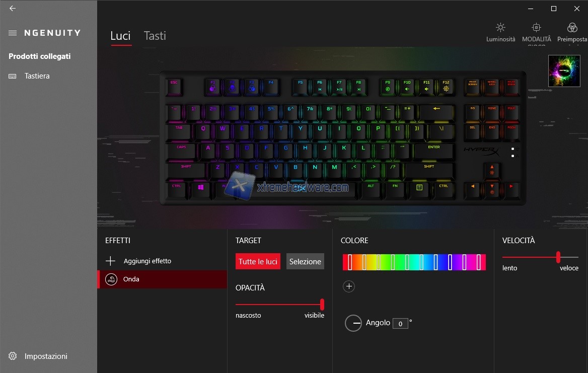
Task: Click the plus icon under the color gradient
Action: [349, 286]
